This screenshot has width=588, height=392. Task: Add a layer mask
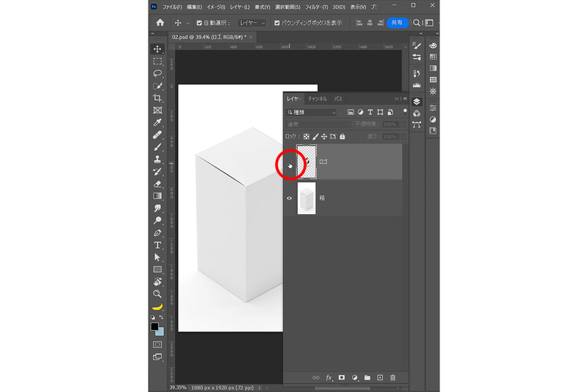(342, 378)
